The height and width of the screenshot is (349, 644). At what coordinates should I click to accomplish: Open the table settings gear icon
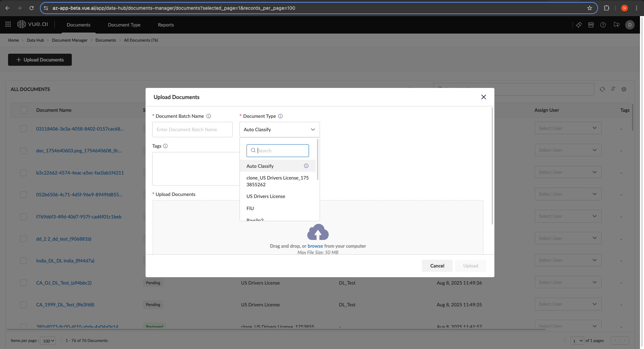624,89
